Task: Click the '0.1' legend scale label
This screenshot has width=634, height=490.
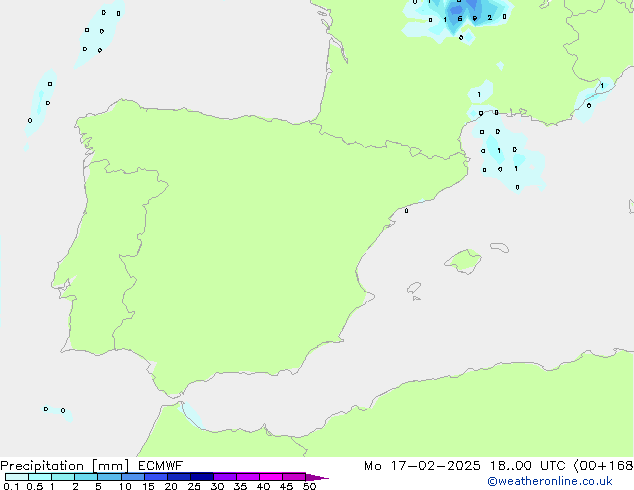Action: [11, 486]
